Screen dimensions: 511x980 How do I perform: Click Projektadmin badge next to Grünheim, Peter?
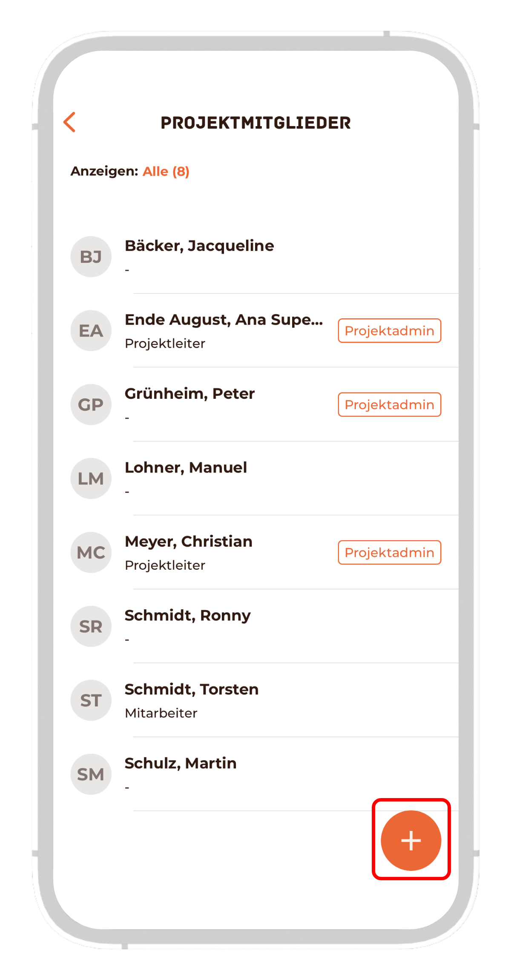tap(390, 404)
